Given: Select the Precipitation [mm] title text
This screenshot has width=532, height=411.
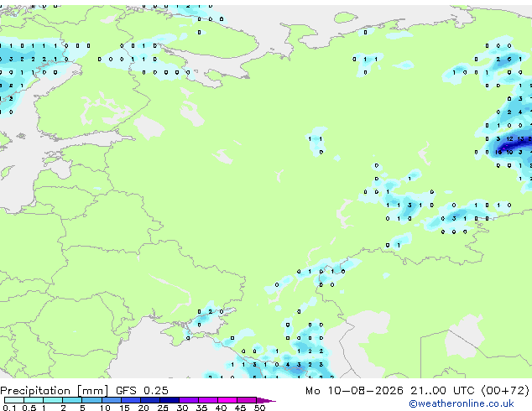Looking at the screenshot, I should pyautogui.click(x=55, y=391).
